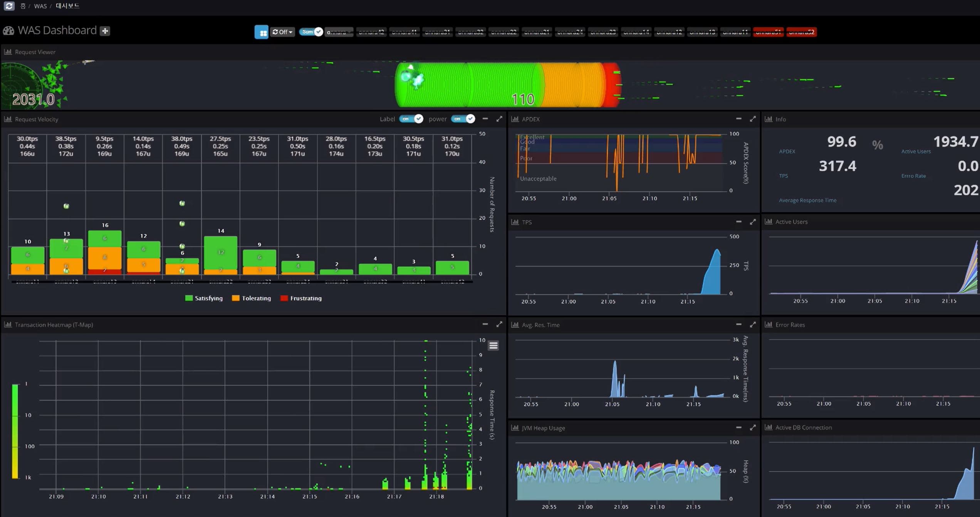
Task: Click the onnara24 server button
Action: coord(570,32)
